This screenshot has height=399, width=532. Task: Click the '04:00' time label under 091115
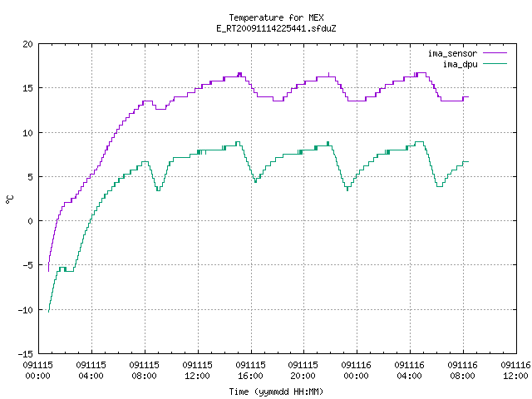(91, 376)
